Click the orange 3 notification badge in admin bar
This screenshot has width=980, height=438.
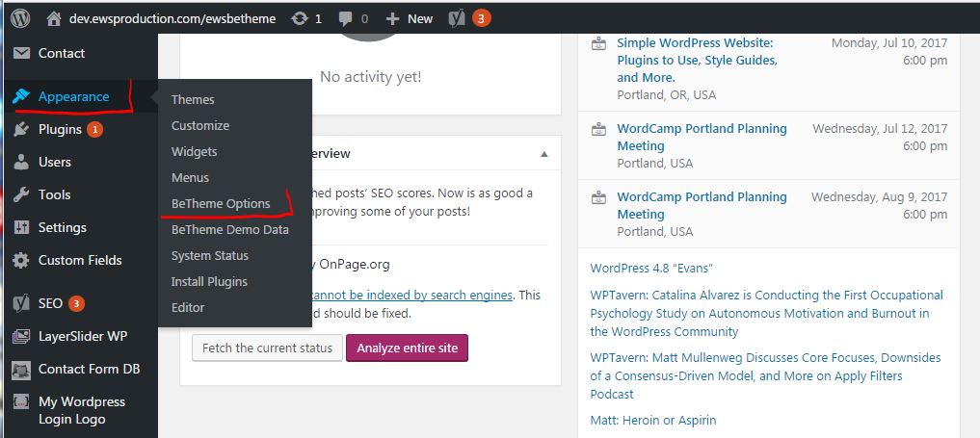[481, 18]
